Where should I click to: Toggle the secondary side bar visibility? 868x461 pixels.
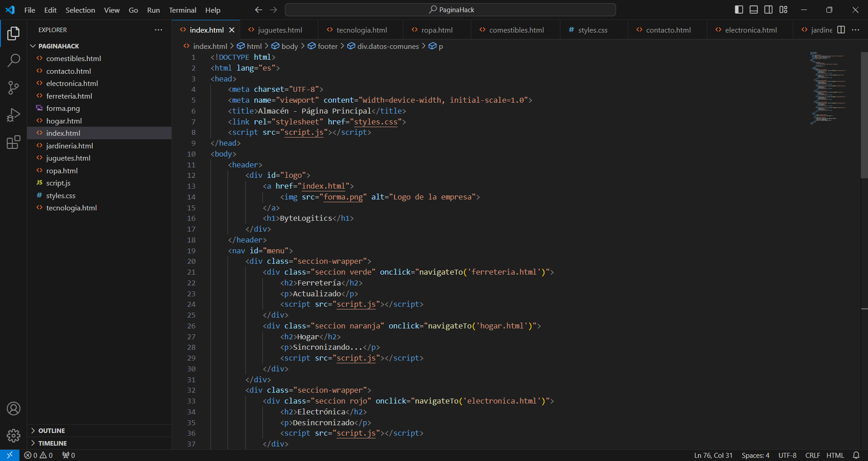pos(768,10)
